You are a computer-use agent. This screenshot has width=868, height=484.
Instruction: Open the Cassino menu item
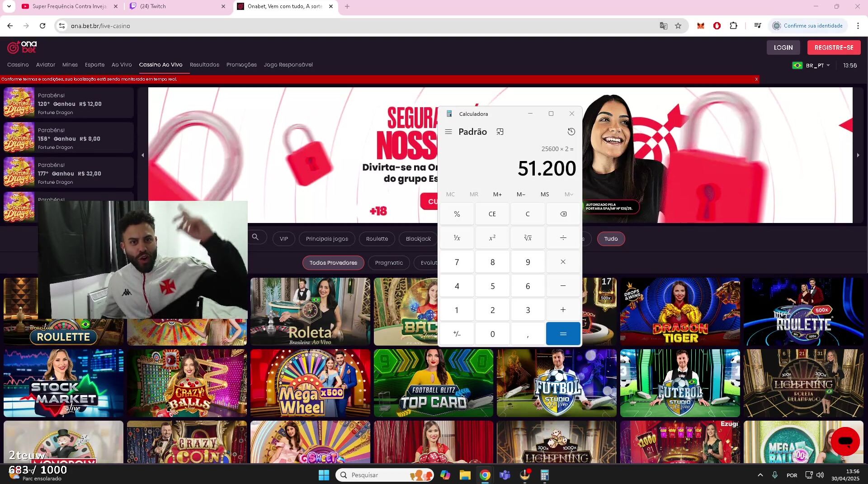tap(18, 65)
